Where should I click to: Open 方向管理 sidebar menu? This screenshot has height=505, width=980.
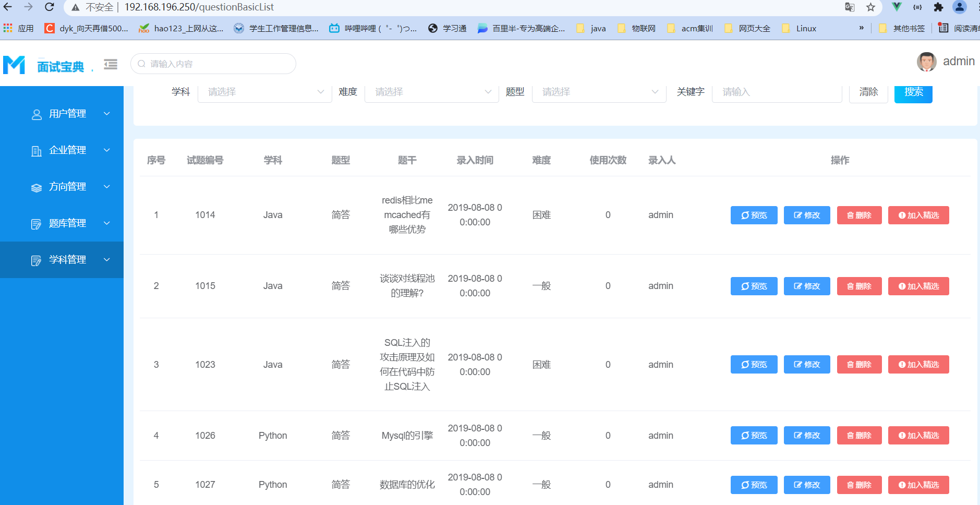62,187
